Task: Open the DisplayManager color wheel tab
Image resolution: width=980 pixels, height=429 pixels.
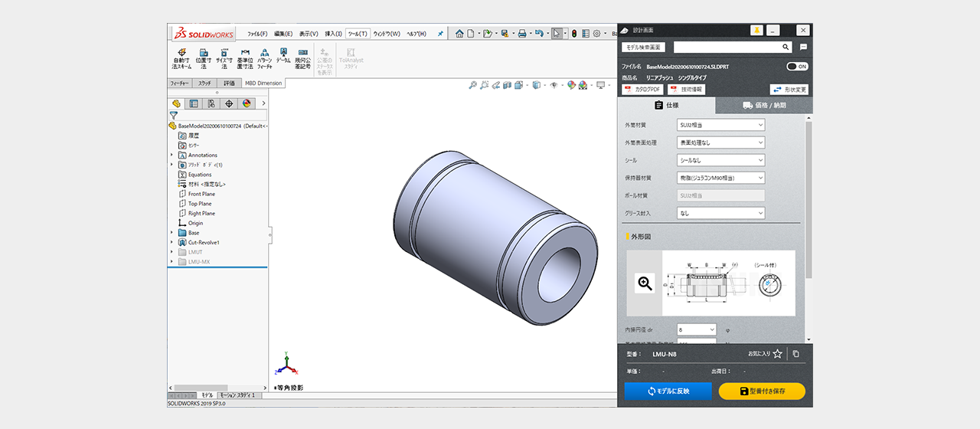Action: pyautogui.click(x=247, y=103)
